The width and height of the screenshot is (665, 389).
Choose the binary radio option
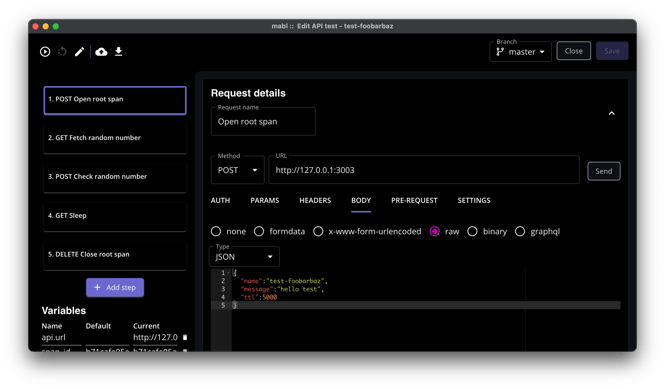(x=472, y=231)
